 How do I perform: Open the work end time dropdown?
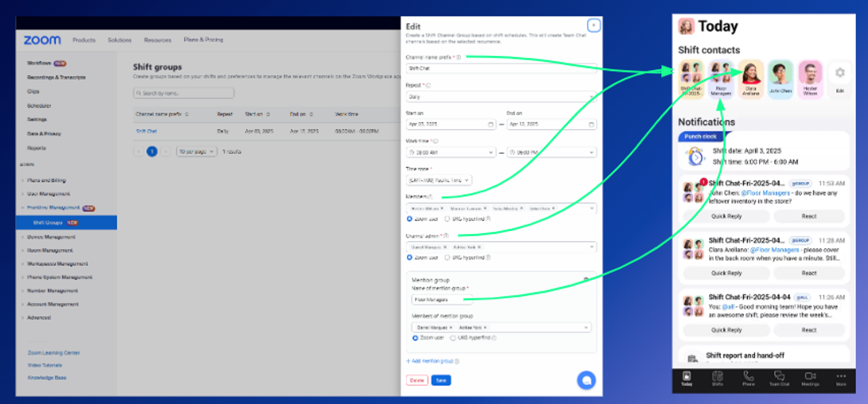click(x=552, y=152)
